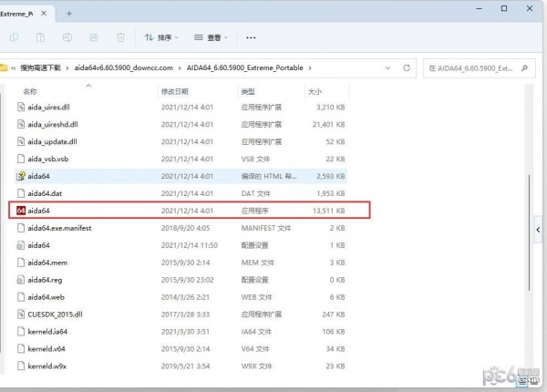Select the Extreme_P tab title

[16, 14]
